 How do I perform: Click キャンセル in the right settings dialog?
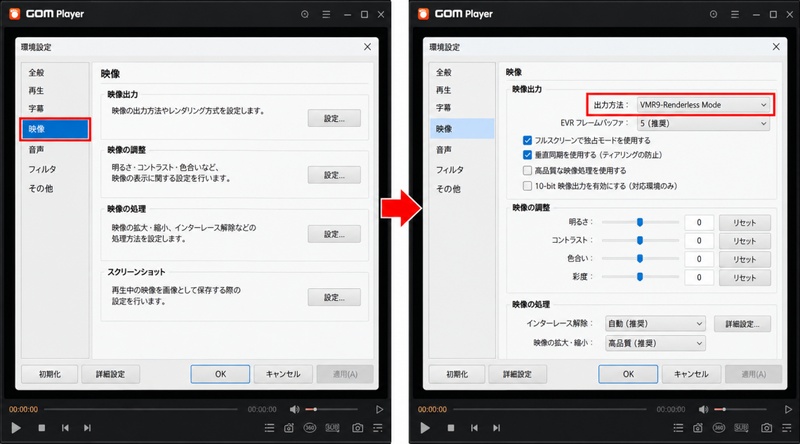click(x=691, y=374)
